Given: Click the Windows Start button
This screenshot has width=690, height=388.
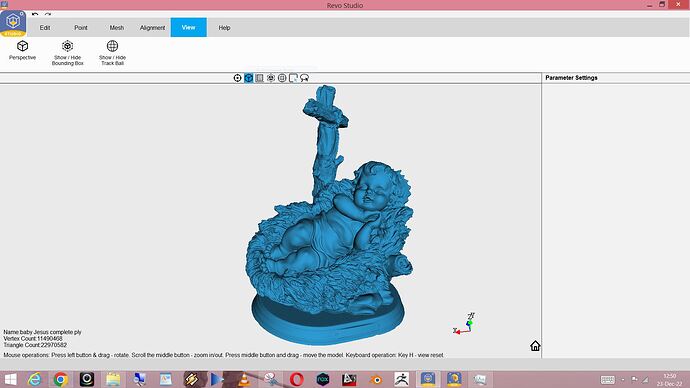Looking at the screenshot, I should click(x=10, y=379).
